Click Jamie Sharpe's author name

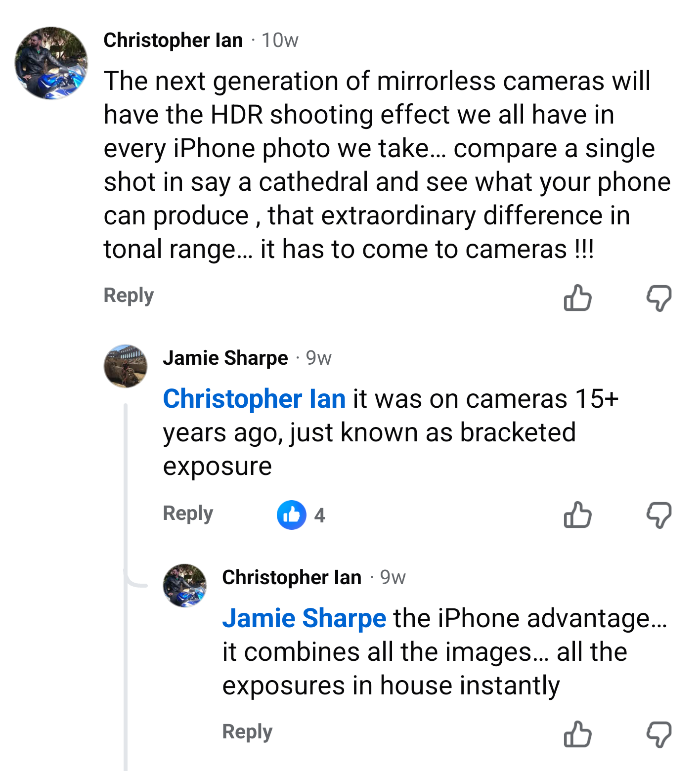[225, 358]
